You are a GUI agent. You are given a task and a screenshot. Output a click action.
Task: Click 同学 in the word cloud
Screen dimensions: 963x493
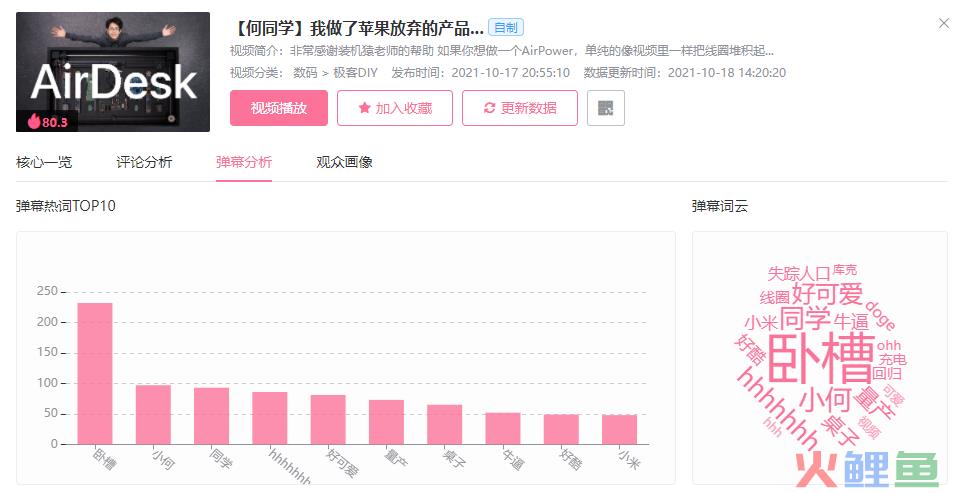(x=806, y=319)
